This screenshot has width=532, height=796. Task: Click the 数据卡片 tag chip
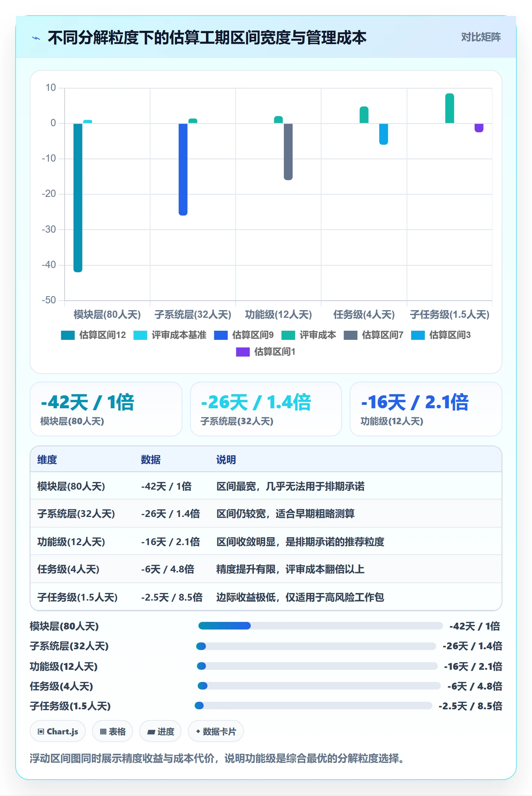216,731
